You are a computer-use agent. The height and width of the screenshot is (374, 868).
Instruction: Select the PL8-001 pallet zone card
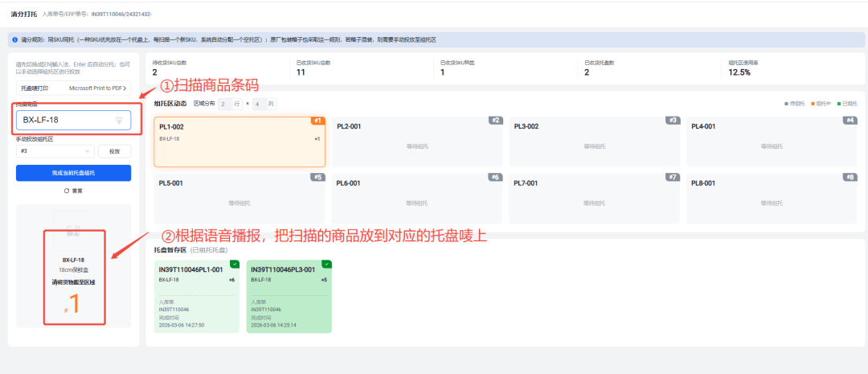coord(772,199)
